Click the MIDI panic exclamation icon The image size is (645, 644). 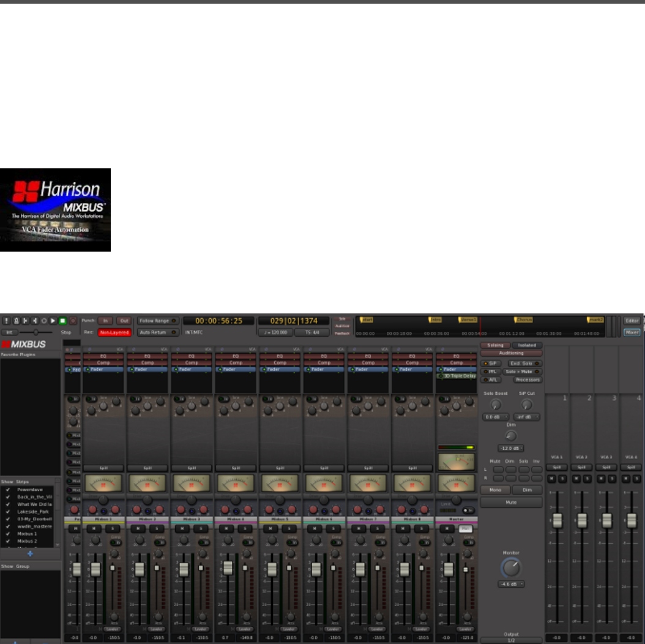coord(7,321)
